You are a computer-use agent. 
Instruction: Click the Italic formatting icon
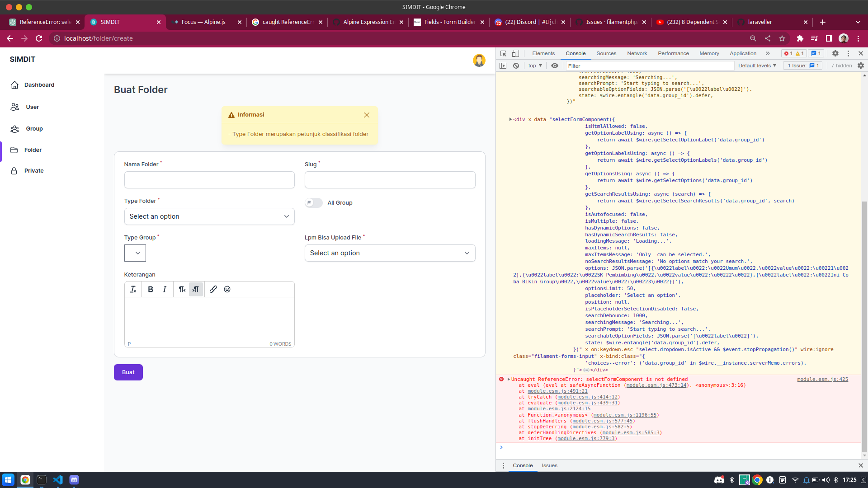pos(165,289)
